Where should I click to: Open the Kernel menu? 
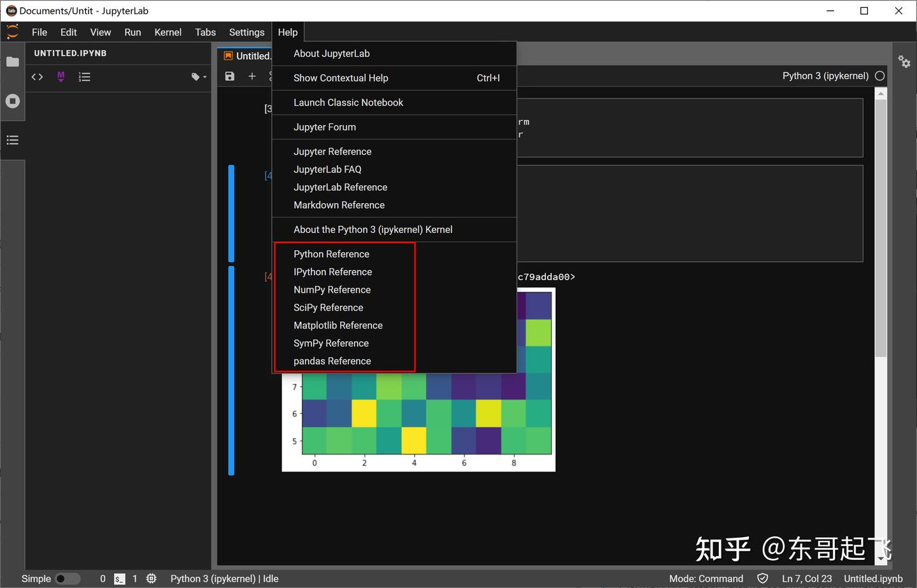coord(168,32)
